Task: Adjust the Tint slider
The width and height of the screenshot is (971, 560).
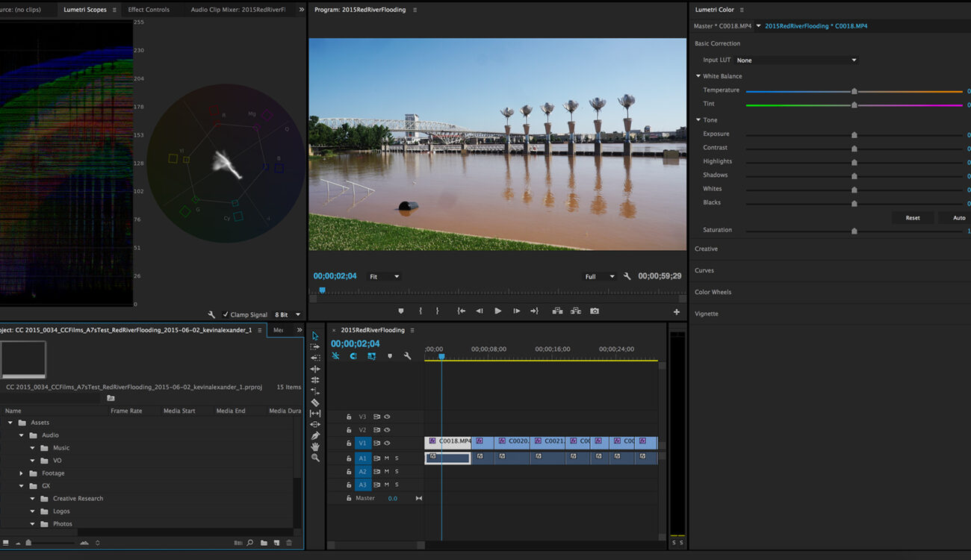Action: pos(854,105)
